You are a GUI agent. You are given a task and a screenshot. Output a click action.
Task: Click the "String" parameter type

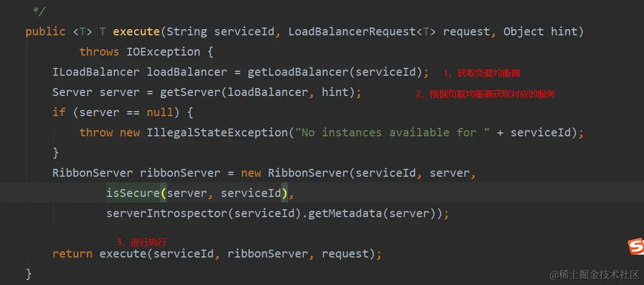point(187,31)
